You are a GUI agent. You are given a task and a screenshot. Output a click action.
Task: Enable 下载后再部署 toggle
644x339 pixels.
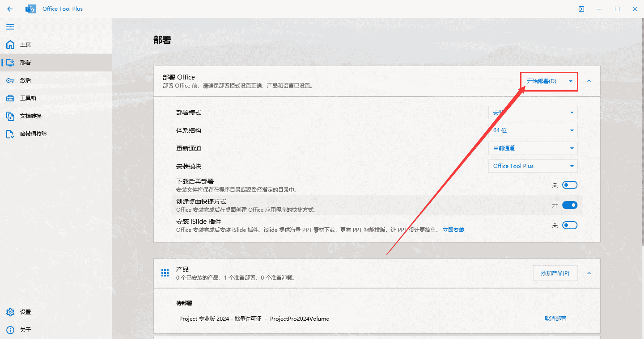(570, 185)
